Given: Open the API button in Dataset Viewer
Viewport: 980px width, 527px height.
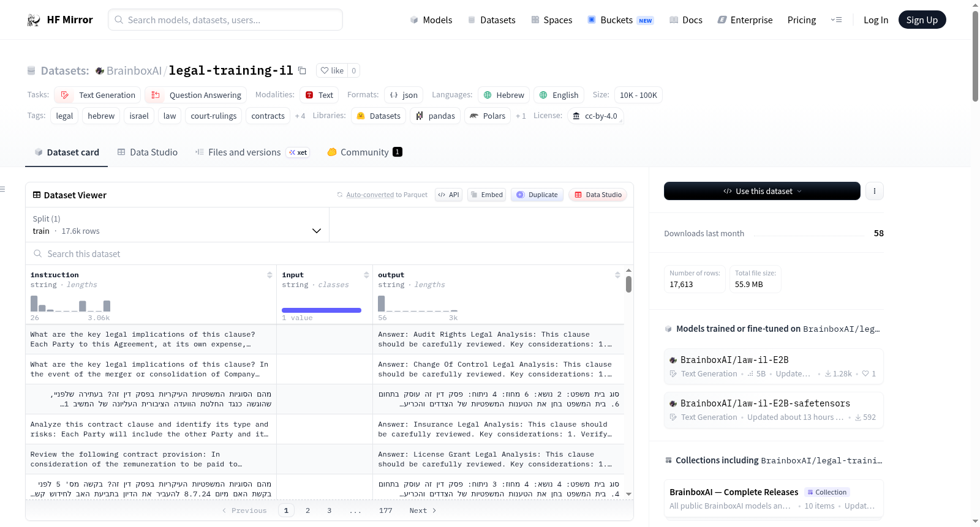Looking at the screenshot, I should [x=448, y=195].
